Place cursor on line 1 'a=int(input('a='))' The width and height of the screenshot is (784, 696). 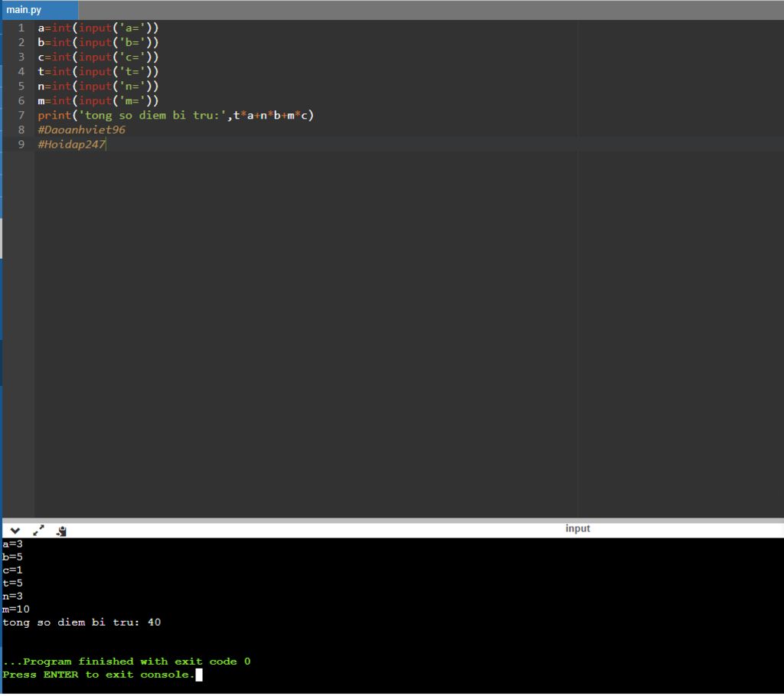(x=98, y=28)
